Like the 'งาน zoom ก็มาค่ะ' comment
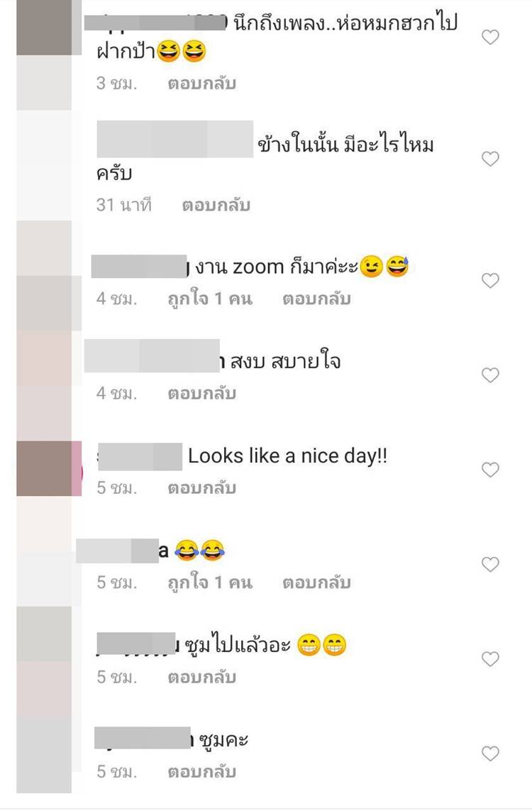The image size is (532, 811). tap(490, 280)
